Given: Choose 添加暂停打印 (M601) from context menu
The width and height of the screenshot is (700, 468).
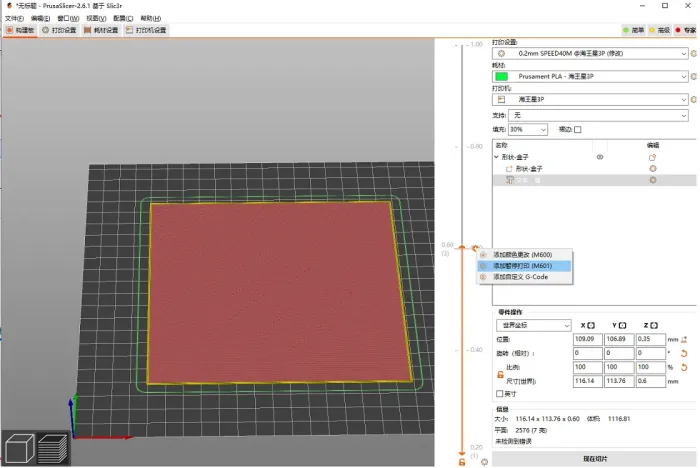Looking at the screenshot, I should (525, 266).
